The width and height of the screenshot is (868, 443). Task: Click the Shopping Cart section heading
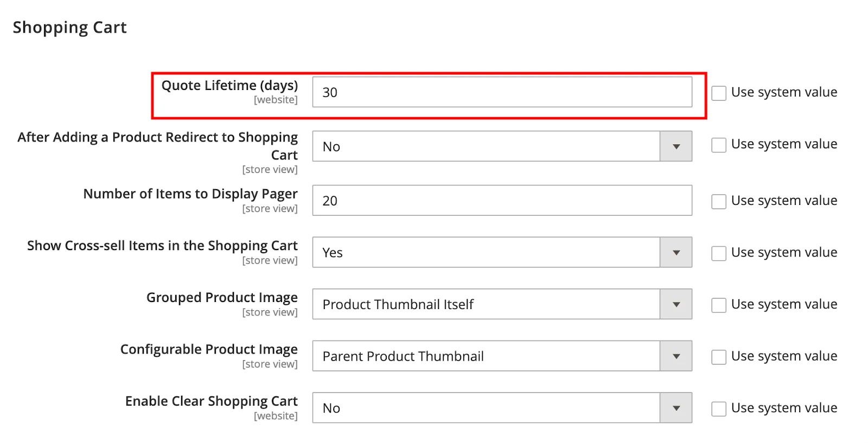[x=70, y=28]
